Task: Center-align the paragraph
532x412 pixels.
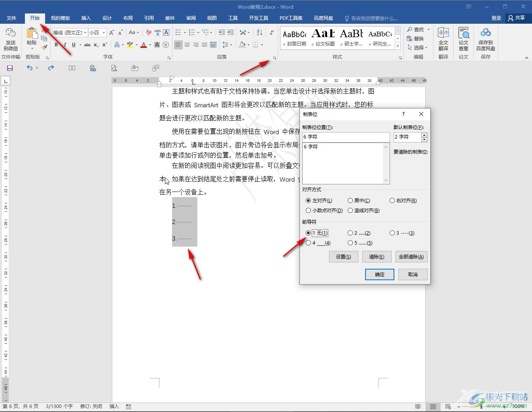Action: coord(187,45)
